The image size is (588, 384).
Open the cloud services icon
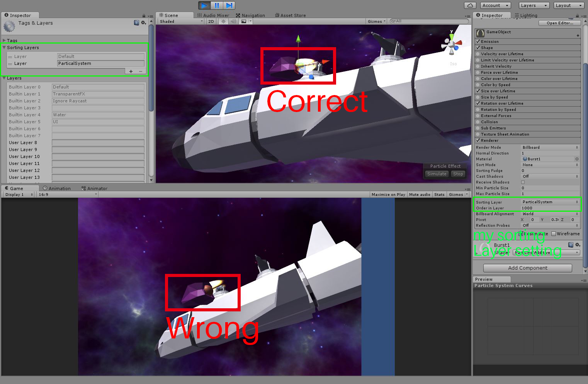click(470, 5)
